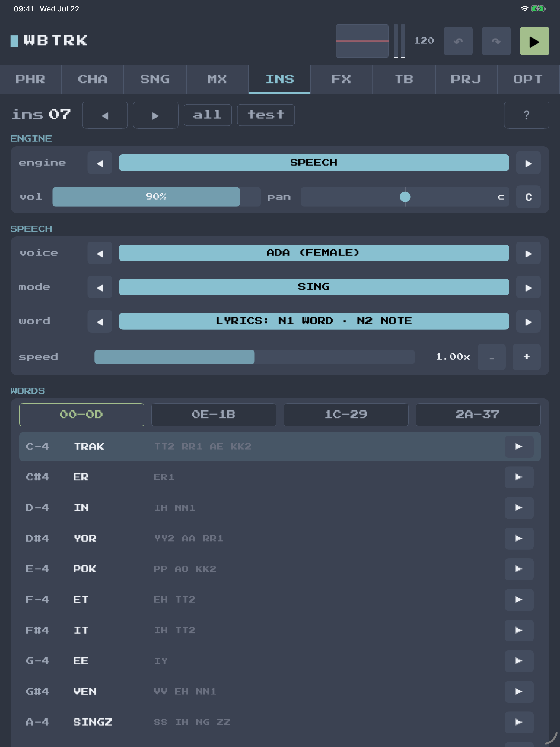Decrease speech speed with minus button
Viewport: 560px width, 747px height.
491,357
